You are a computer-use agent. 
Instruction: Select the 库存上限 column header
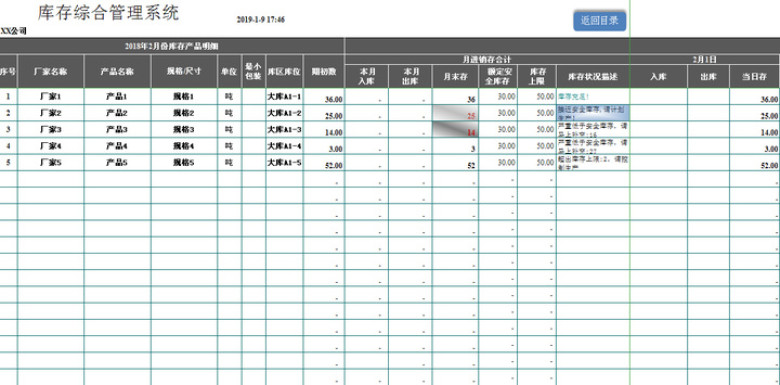(537, 76)
